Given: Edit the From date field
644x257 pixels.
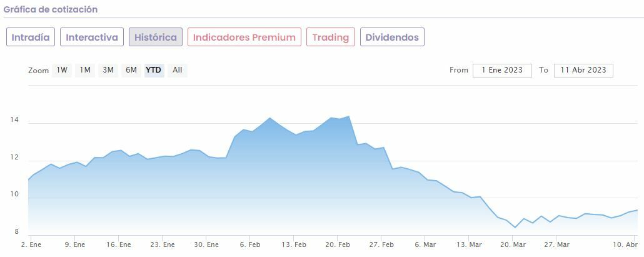Looking at the screenshot, I should pos(502,70).
